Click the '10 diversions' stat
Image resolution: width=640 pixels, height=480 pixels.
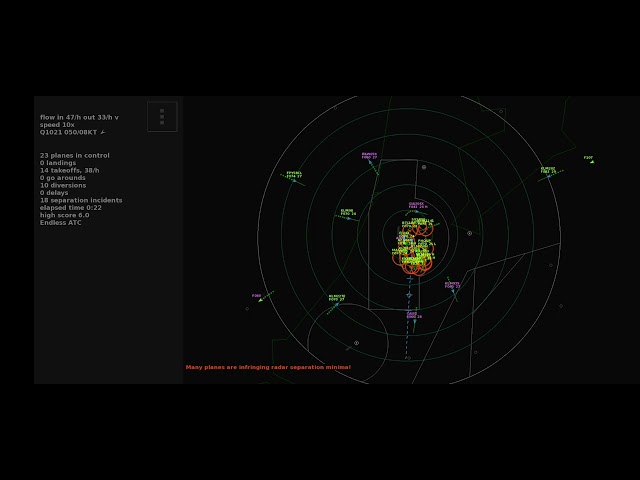click(63, 185)
